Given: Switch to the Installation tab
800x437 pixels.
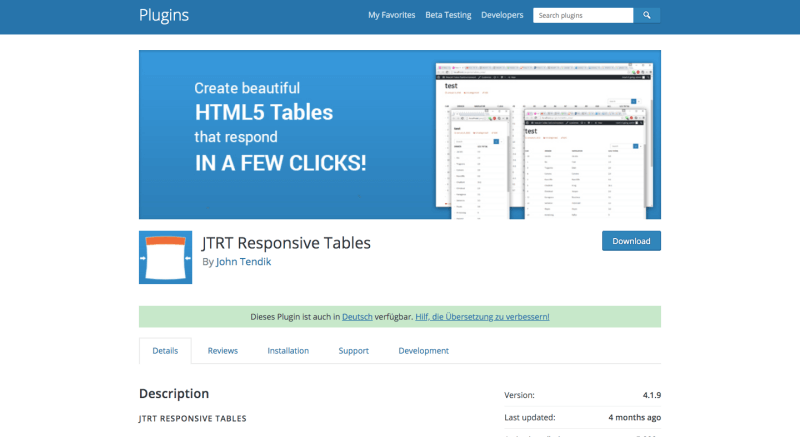Looking at the screenshot, I should coord(288,351).
